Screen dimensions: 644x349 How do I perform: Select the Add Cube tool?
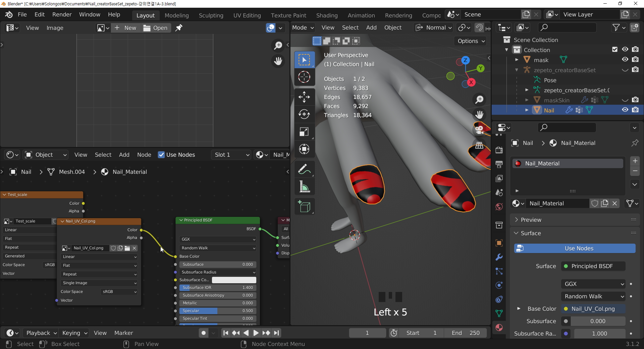(304, 206)
